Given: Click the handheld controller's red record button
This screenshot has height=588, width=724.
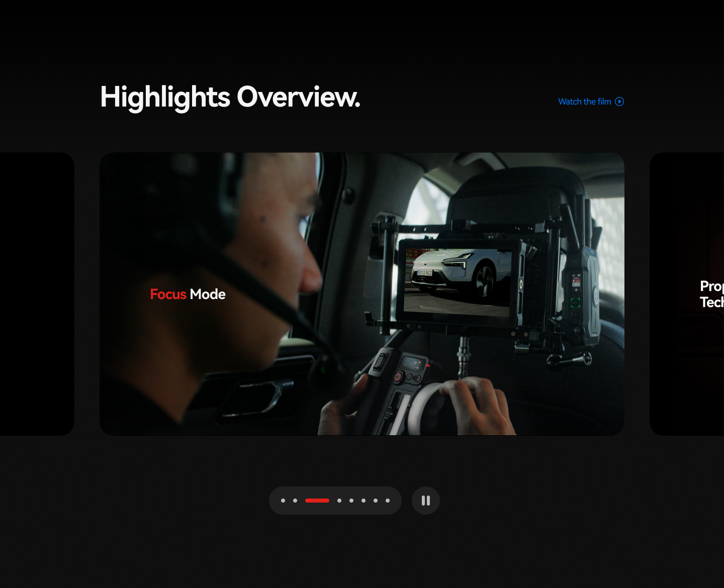Looking at the screenshot, I should (x=398, y=376).
